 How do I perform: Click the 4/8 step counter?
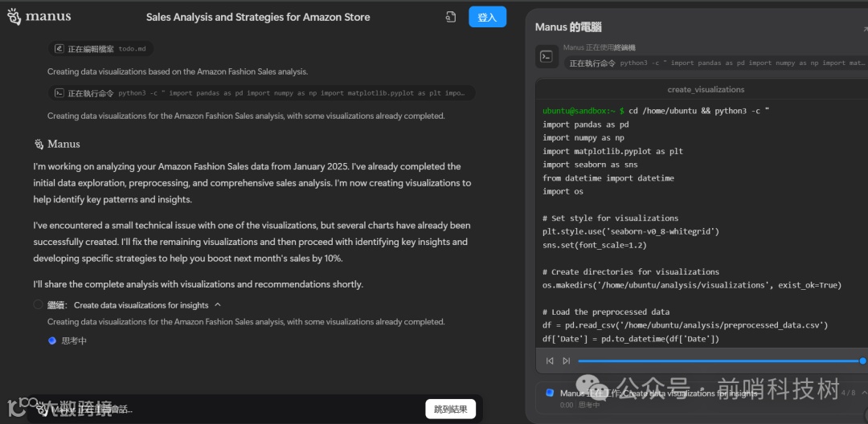click(848, 393)
